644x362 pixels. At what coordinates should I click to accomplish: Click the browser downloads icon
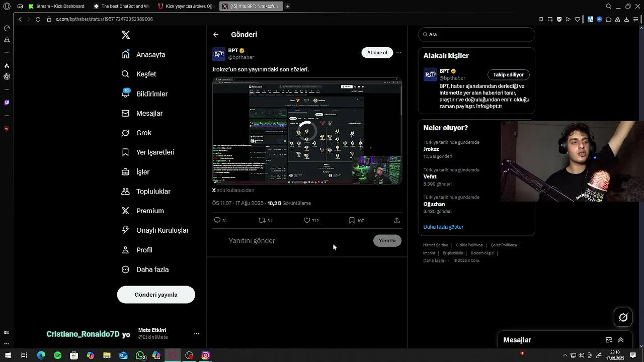coord(626,19)
